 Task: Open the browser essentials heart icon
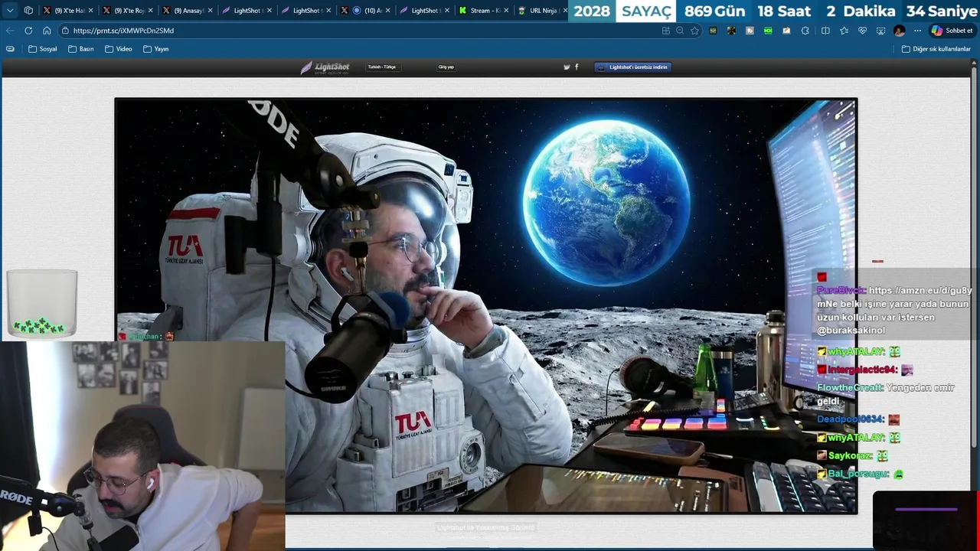pos(862,31)
